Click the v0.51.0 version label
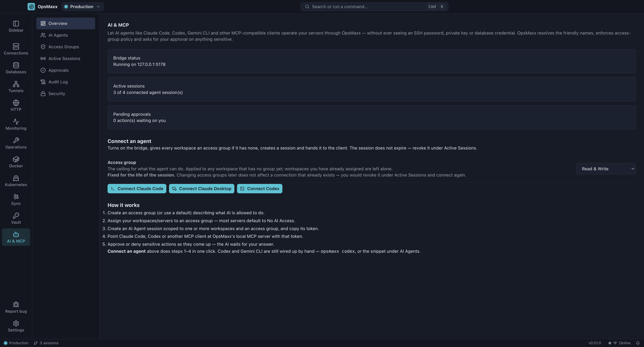Viewport: 644px width, 347px height. coord(595,343)
